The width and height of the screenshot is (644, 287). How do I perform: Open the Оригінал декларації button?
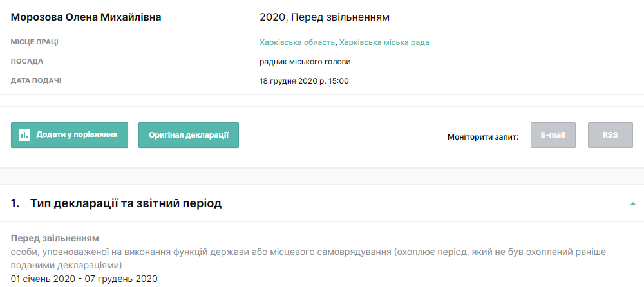tap(189, 135)
